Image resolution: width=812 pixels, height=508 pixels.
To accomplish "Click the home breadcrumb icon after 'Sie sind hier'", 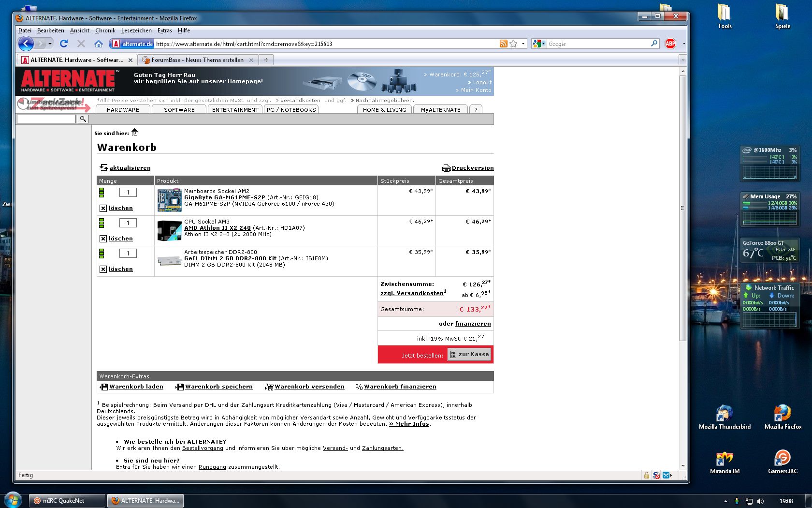I will [x=135, y=132].
